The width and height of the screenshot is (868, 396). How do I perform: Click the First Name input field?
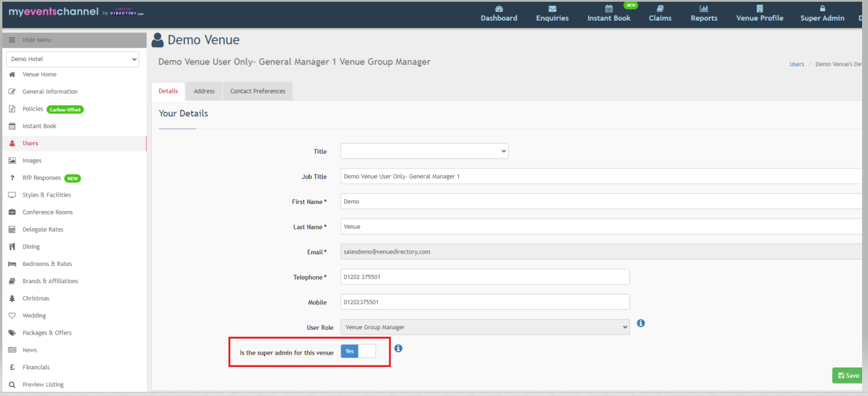point(602,202)
